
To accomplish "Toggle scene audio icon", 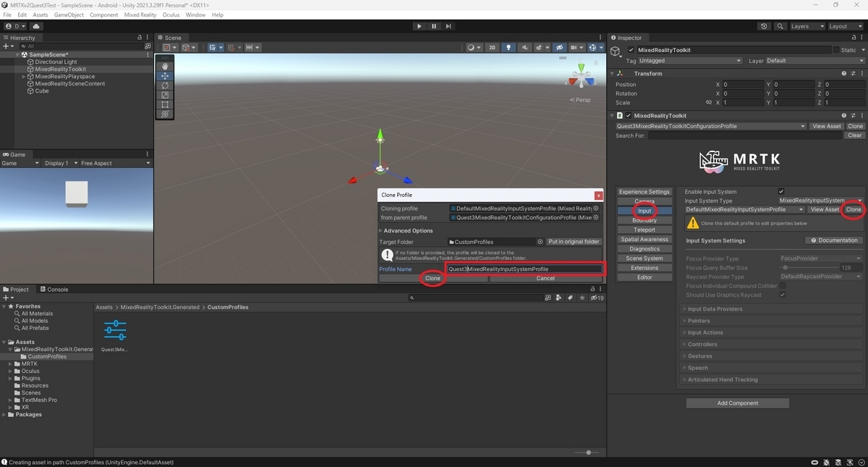I will [x=525, y=48].
